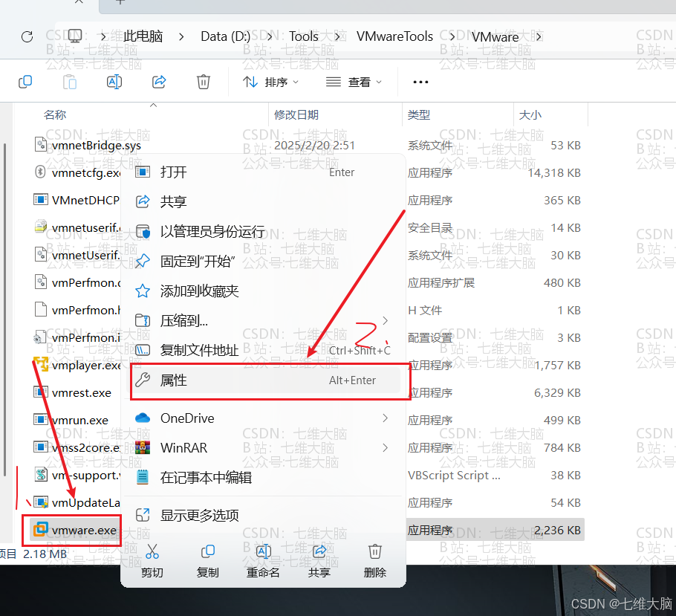676x616 pixels.
Task: Select the vmware.exe file
Action: tap(84, 530)
